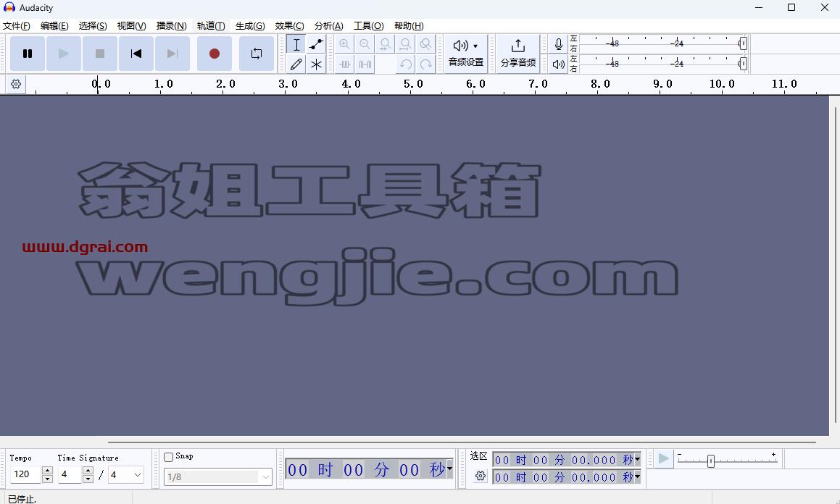Open the 1/8 snap dropdown

[x=218, y=476]
